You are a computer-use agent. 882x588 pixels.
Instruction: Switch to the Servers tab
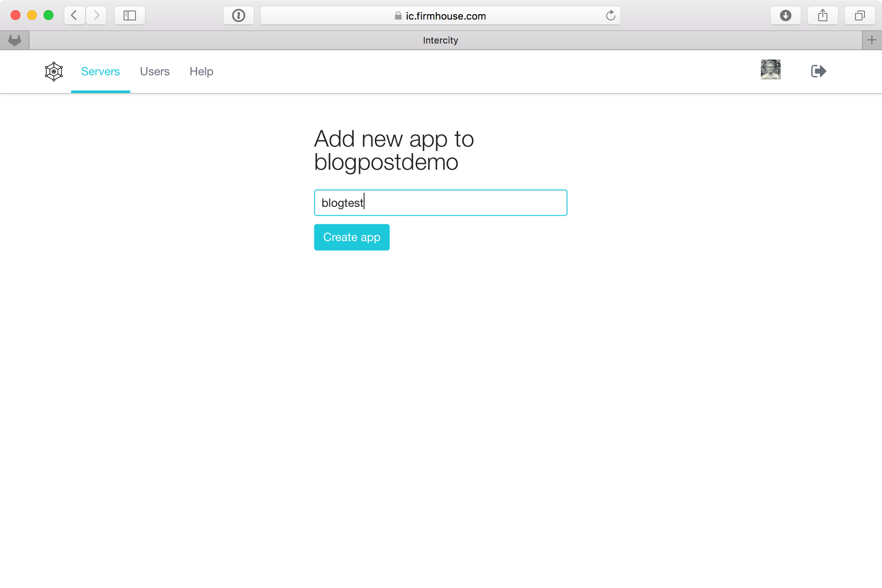(101, 71)
